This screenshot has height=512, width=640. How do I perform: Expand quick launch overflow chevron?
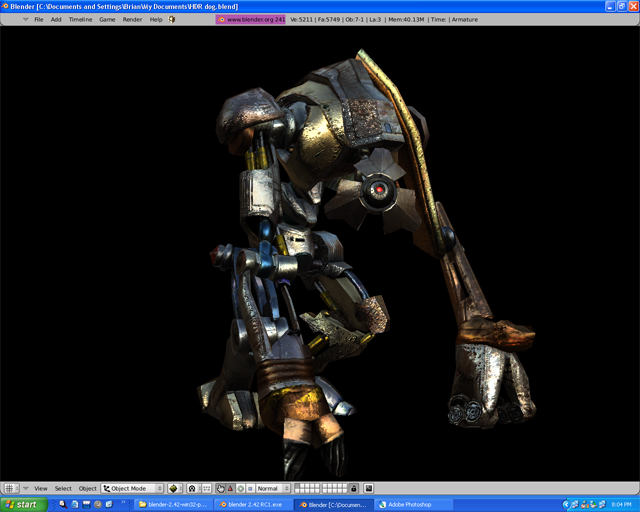(x=123, y=502)
